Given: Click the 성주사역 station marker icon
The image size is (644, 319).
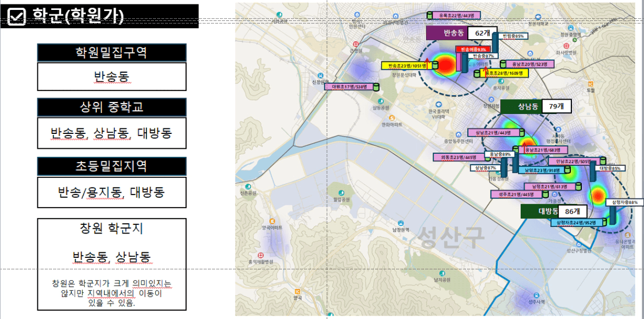Looking at the screenshot, I should pyautogui.click(x=537, y=295).
